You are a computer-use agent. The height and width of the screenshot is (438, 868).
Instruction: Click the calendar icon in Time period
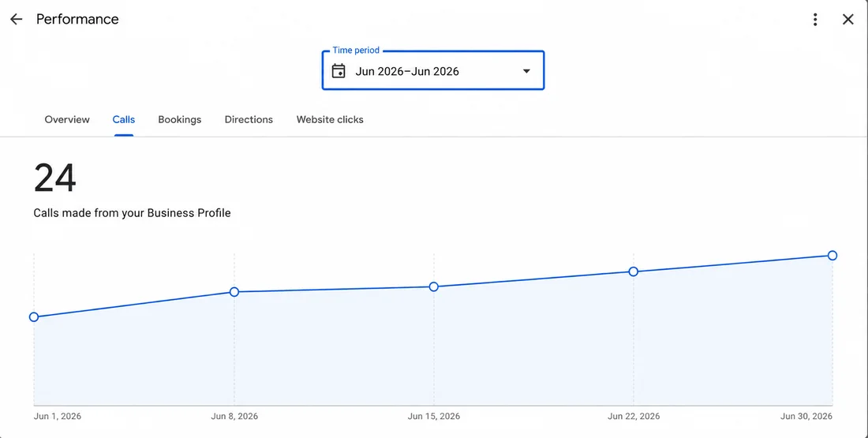point(339,71)
